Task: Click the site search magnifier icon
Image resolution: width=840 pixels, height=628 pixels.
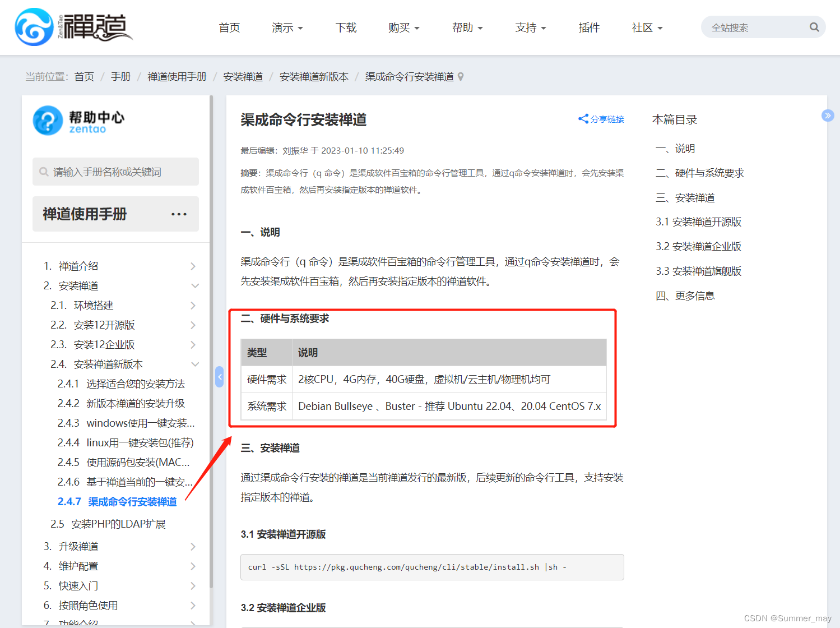Action: (814, 27)
